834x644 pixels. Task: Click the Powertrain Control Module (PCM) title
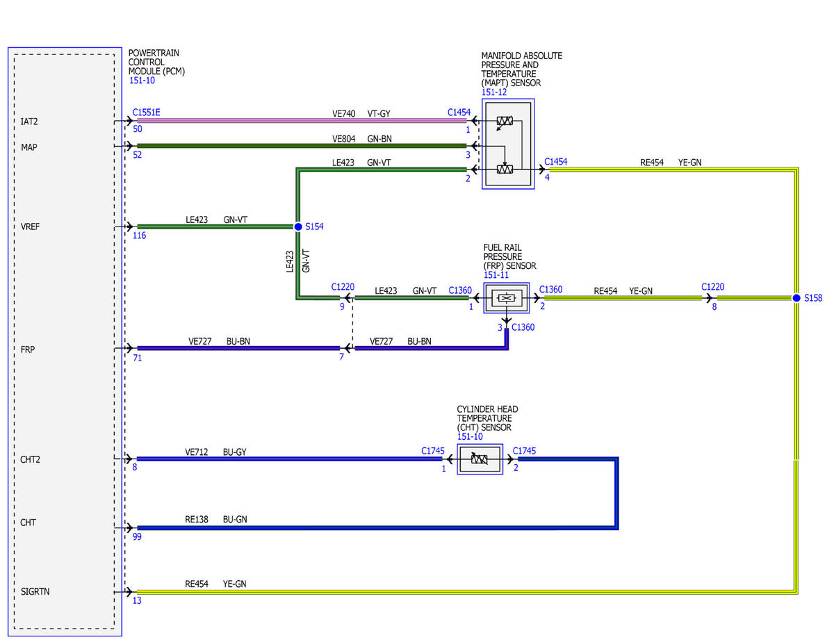point(157,63)
